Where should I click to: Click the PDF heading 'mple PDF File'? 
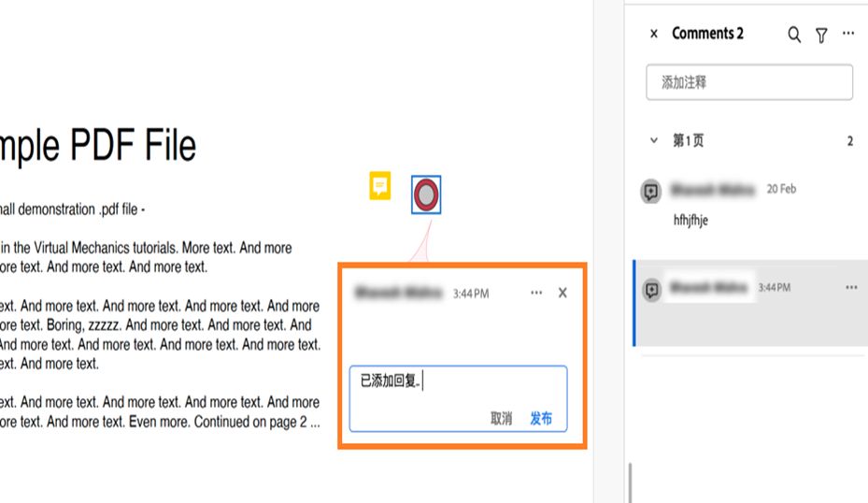pyautogui.click(x=98, y=146)
